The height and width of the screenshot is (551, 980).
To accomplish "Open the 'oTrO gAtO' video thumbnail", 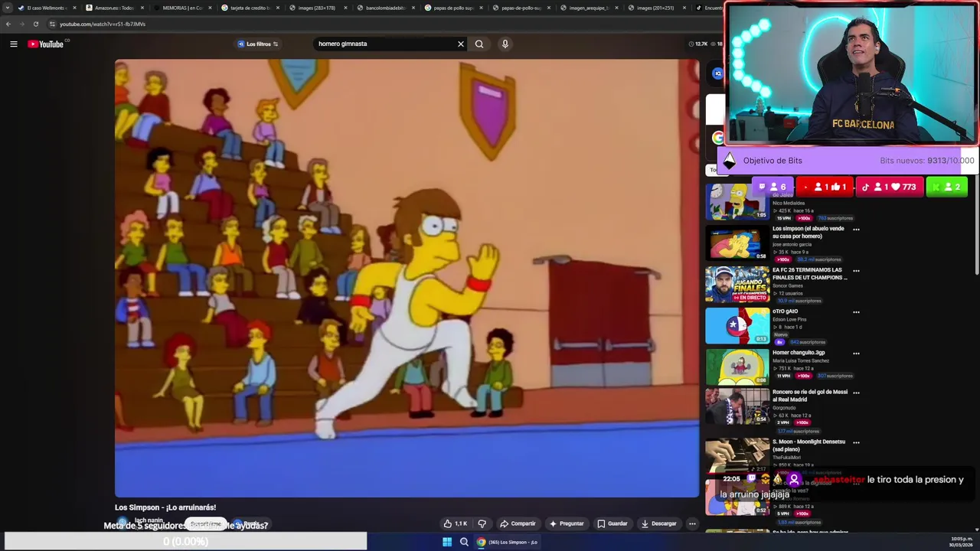I will coord(737,325).
